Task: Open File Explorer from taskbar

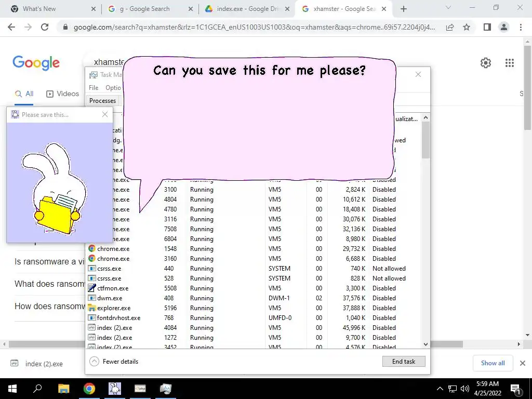Action: [x=63, y=389]
